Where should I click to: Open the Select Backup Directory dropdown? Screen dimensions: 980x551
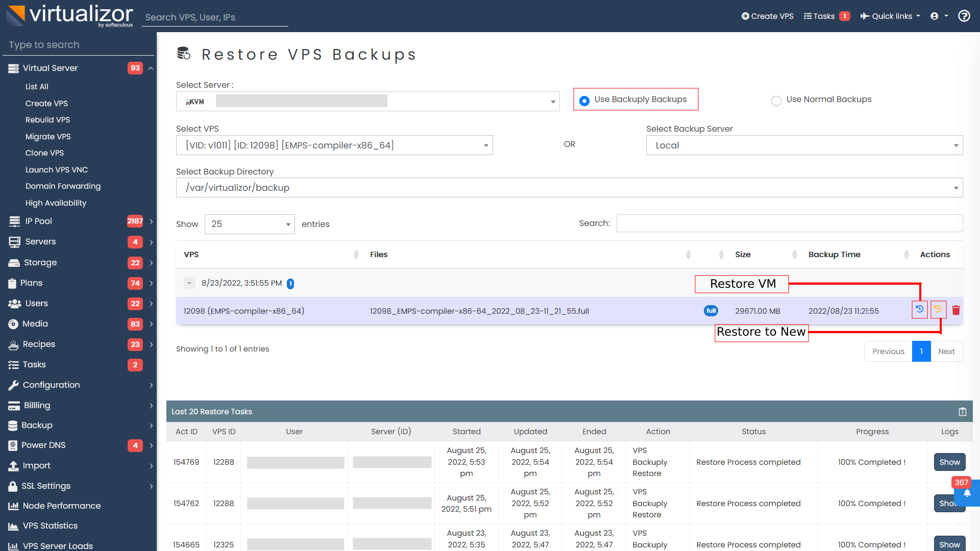pos(570,188)
